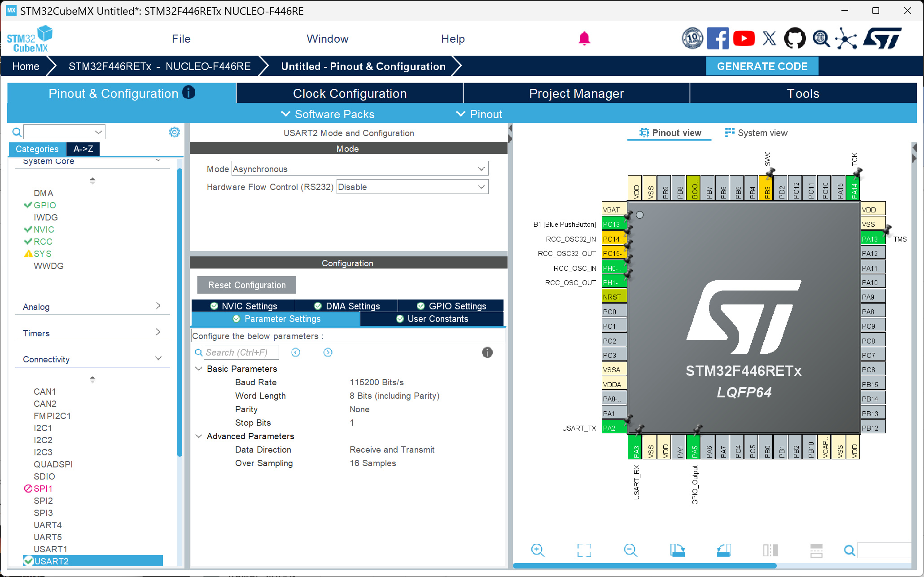924x577 pixels.
Task: Open the USART2 Mode dropdown
Action: (x=359, y=169)
